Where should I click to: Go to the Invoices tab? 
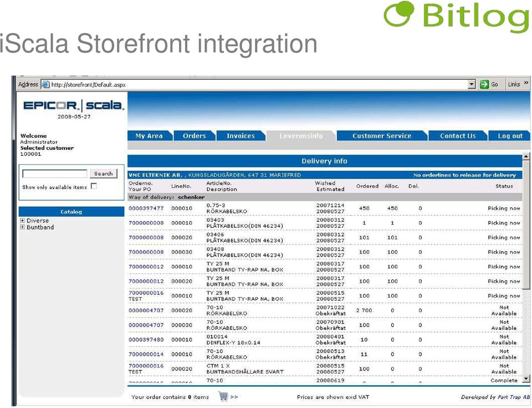click(x=241, y=136)
